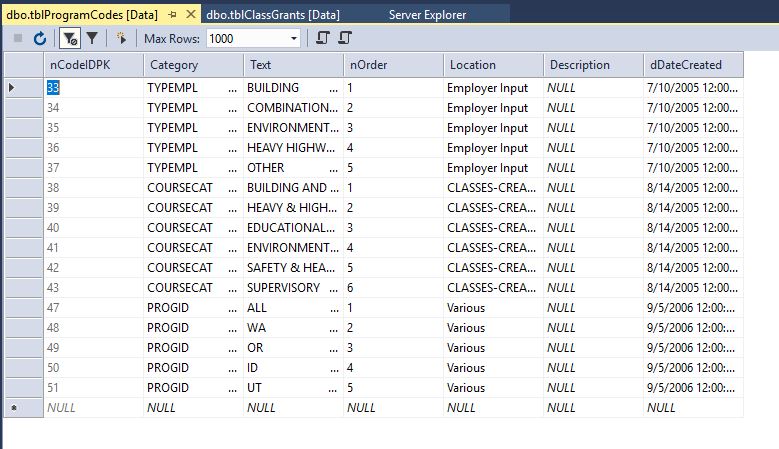This screenshot has width=779, height=449.
Task: Click the Location cell for row 47
Action: [x=493, y=308]
